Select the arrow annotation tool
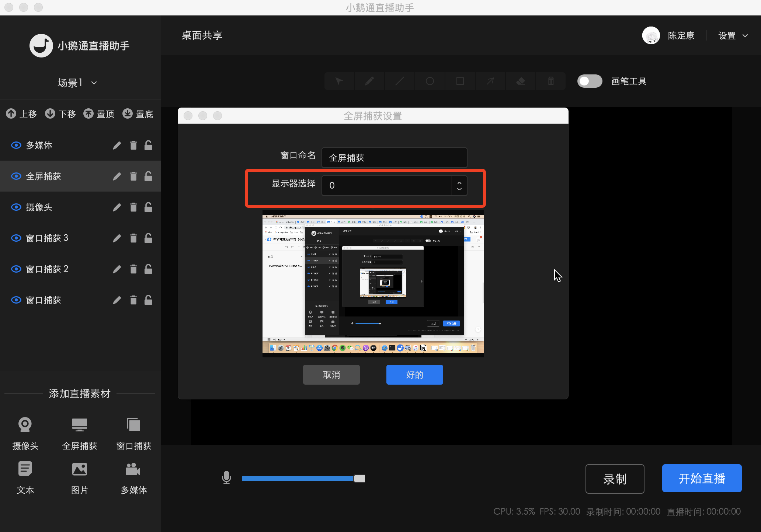The image size is (761, 532). click(x=490, y=81)
